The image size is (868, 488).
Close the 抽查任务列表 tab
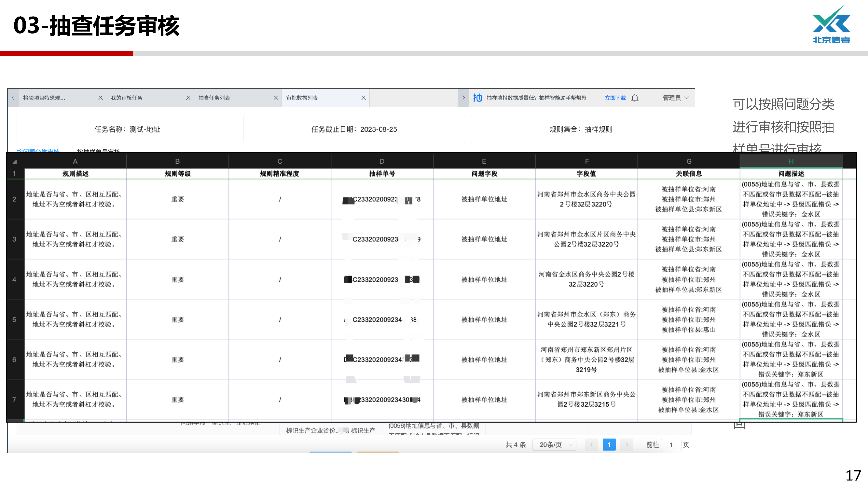coord(276,98)
